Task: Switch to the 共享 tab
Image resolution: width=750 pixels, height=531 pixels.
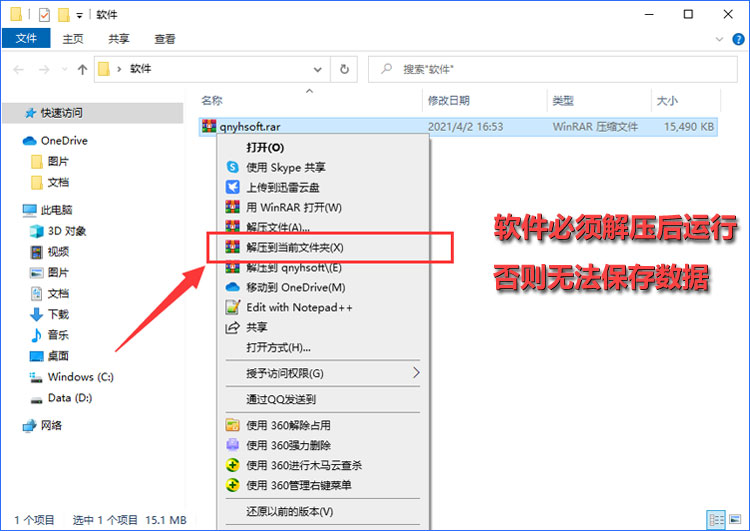Action: 119,39
